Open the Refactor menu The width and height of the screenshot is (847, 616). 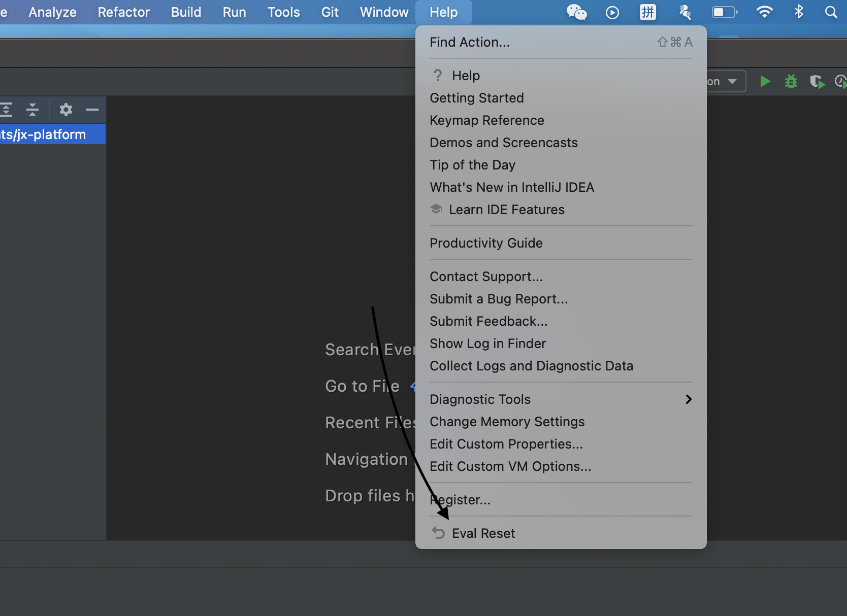tap(124, 12)
